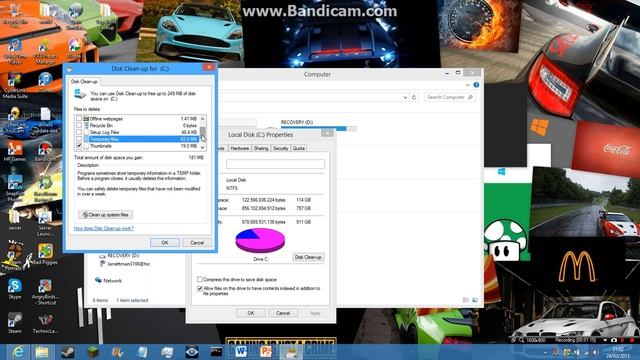The height and width of the screenshot is (360, 640).
Task: Open Recycle Bin on the desktop
Action: click(15, 12)
